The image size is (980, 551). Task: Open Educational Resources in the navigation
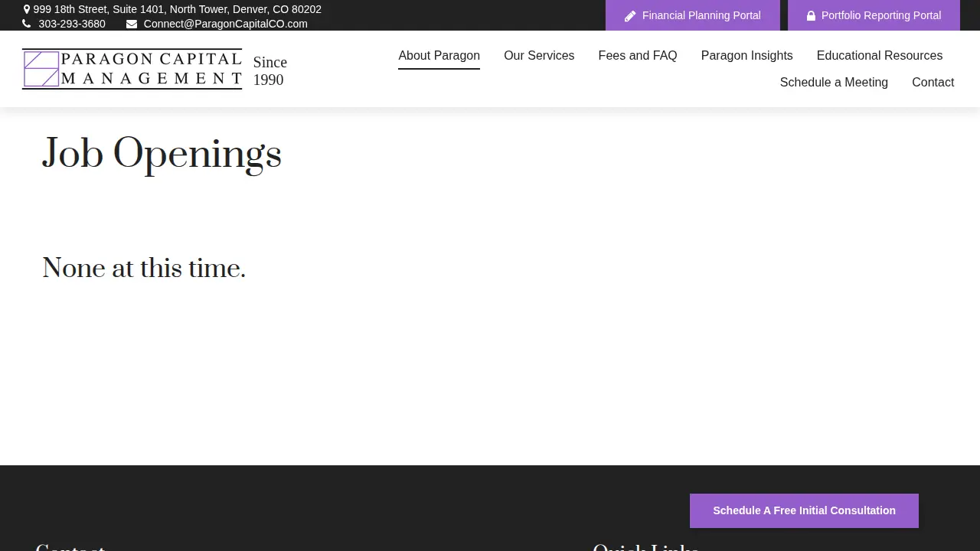(880, 56)
